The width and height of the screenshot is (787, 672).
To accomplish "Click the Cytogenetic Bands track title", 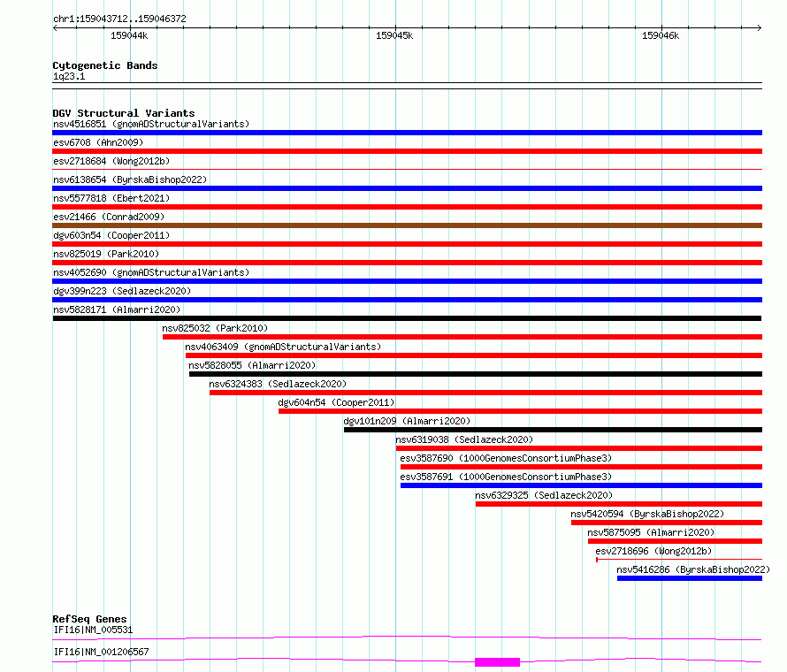I will (105, 65).
